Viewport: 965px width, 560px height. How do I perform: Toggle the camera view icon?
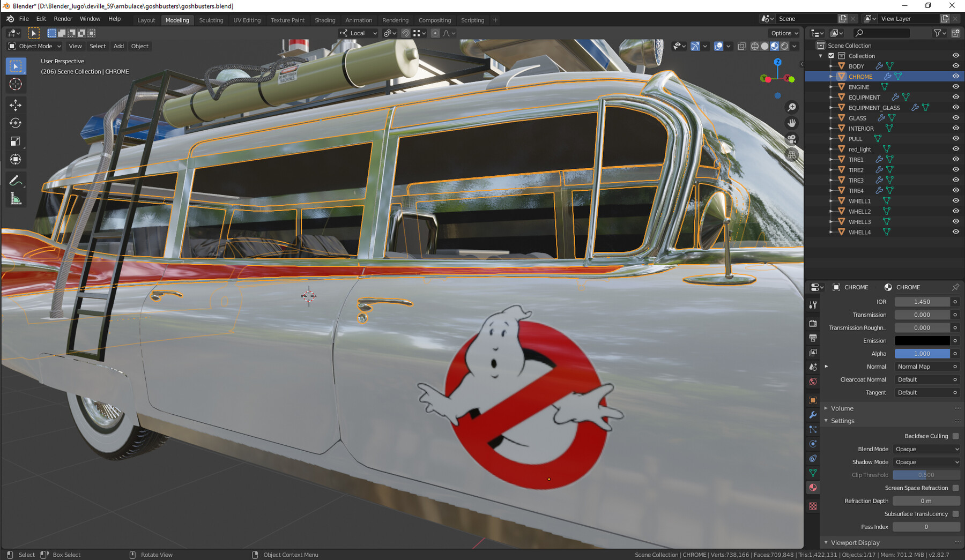coord(791,139)
